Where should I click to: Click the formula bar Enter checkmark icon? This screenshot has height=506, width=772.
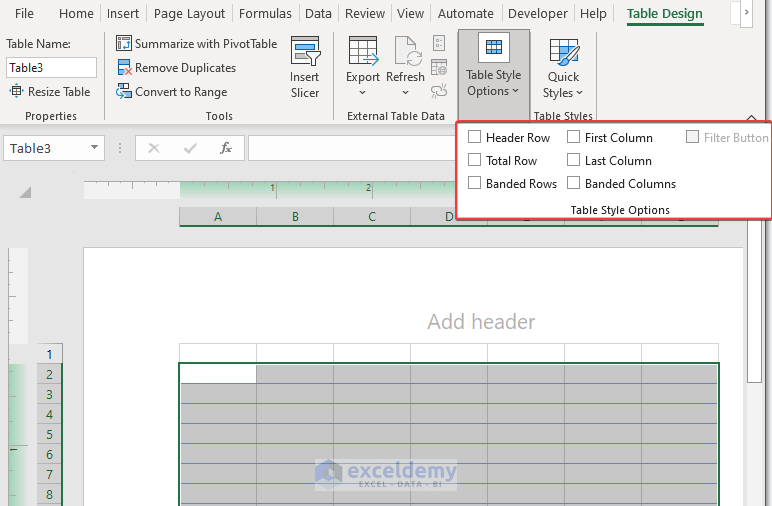[190, 148]
